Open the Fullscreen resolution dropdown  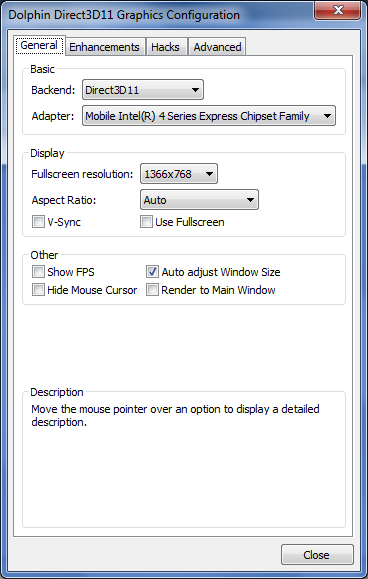click(179, 174)
